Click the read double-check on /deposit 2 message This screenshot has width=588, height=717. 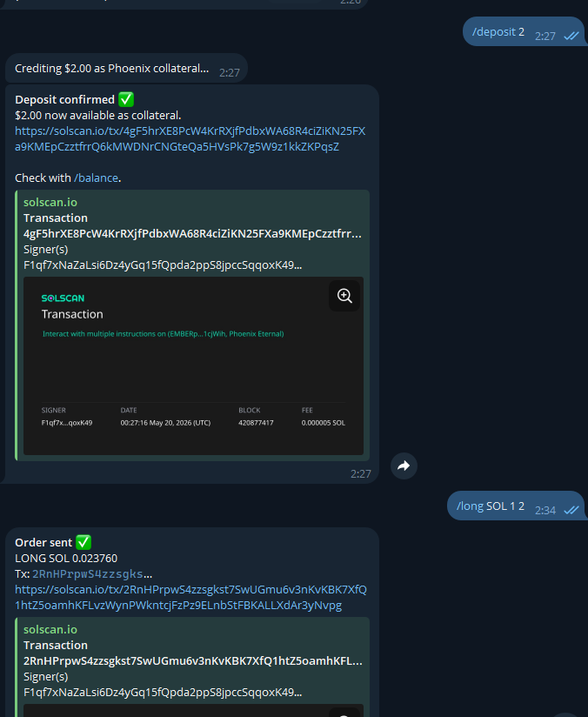[571, 36]
